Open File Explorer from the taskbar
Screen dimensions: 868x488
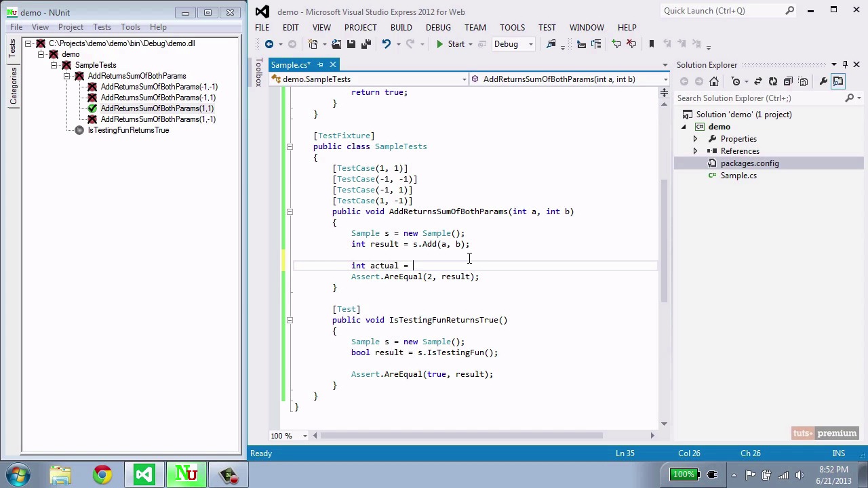[60, 474]
